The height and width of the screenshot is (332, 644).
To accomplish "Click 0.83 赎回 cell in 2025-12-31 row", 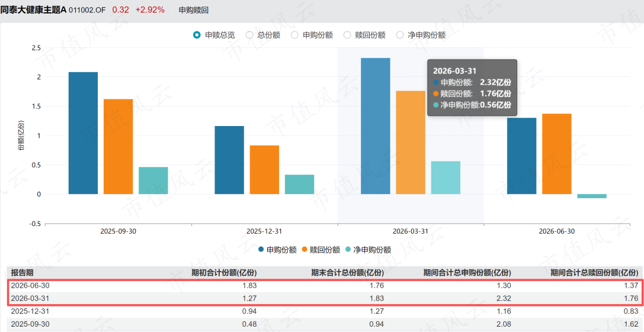I will tap(632, 311).
